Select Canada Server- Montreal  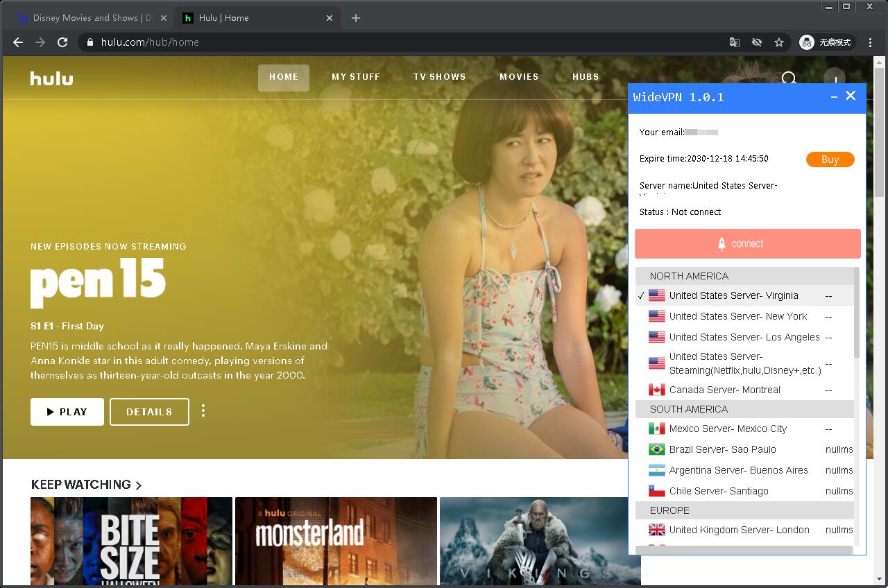point(745,390)
